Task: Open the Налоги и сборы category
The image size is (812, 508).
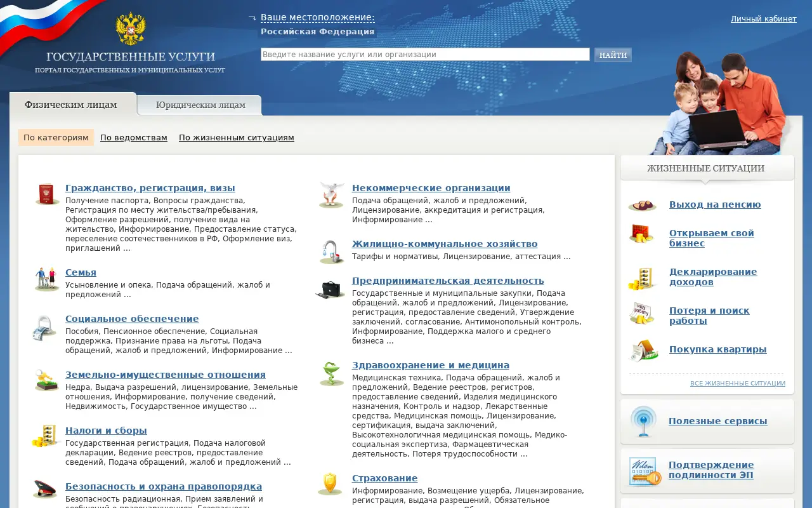Action: (106, 431)
